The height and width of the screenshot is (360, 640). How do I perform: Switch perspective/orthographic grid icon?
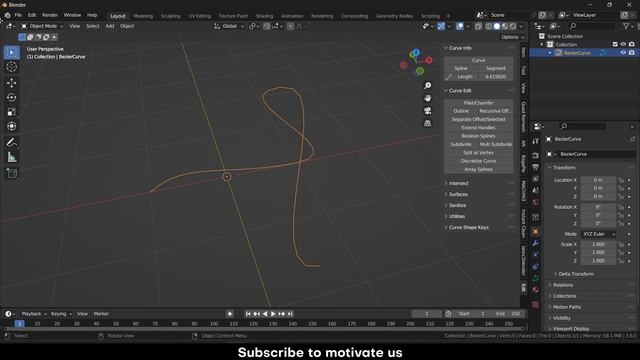[427, 123]
